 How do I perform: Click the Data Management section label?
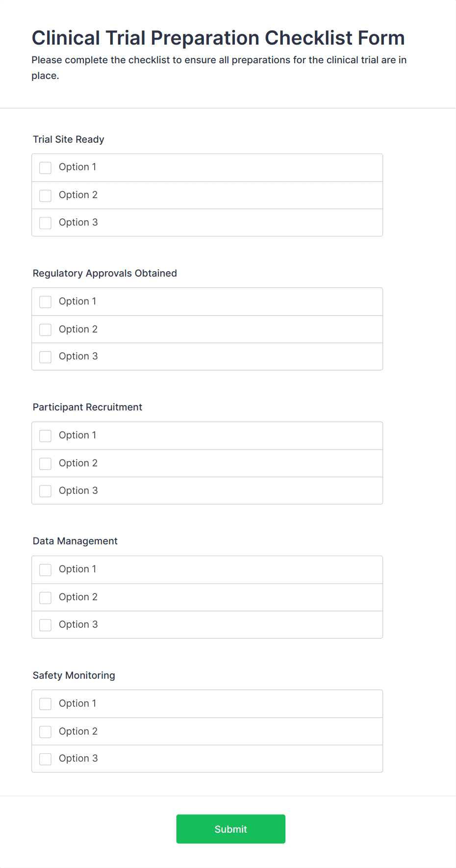tap(75, 541)
